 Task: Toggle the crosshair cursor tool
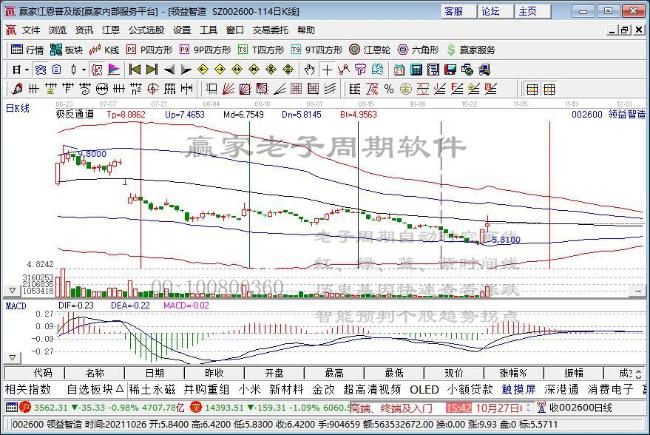point(327,70)
